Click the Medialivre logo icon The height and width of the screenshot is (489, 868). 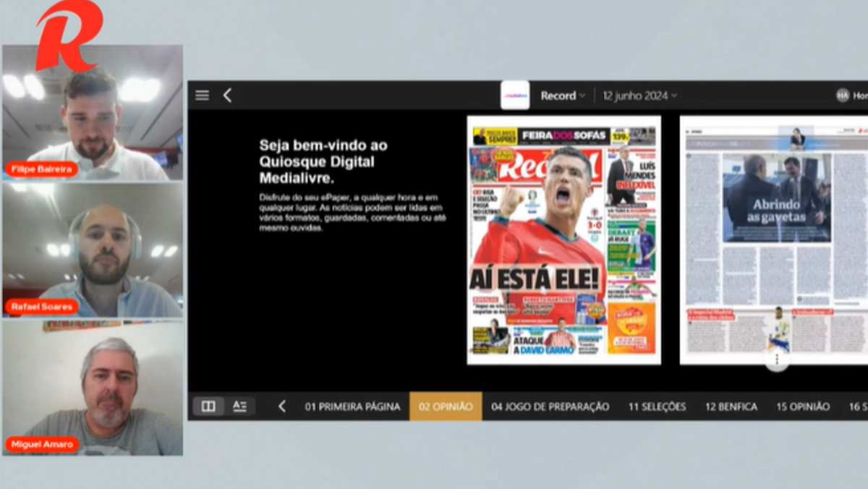(515, 95)
